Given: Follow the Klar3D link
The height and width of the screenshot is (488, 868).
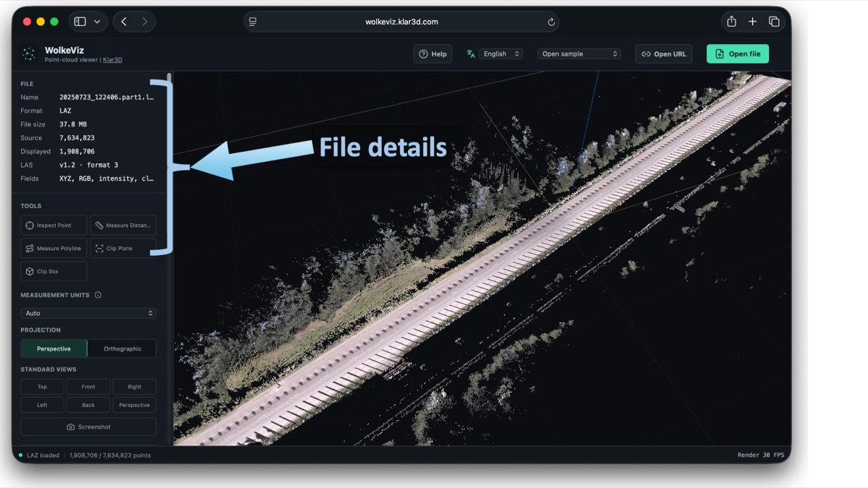Looking at the screenshot, I should (112, 60).
